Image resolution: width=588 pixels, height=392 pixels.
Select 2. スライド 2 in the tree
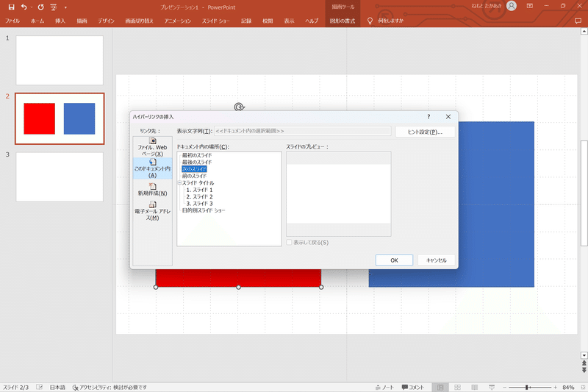(x=199, y=196)
